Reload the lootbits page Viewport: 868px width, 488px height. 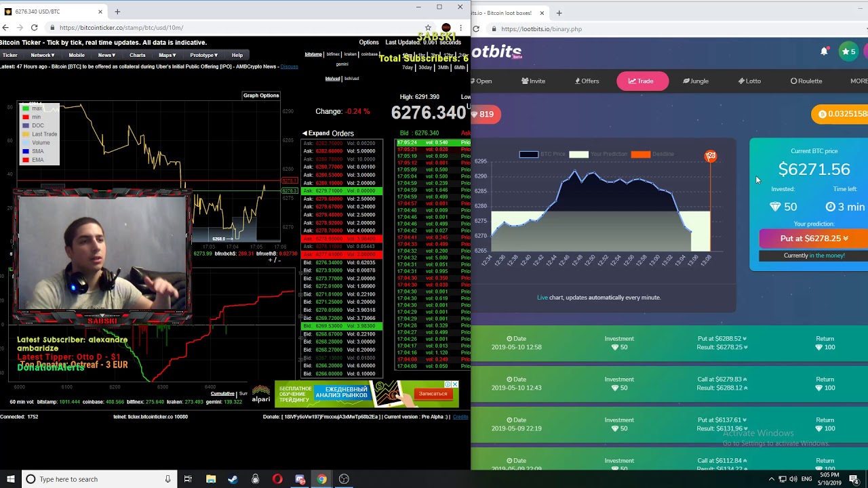pyautogui.click(x=476, y=29)
